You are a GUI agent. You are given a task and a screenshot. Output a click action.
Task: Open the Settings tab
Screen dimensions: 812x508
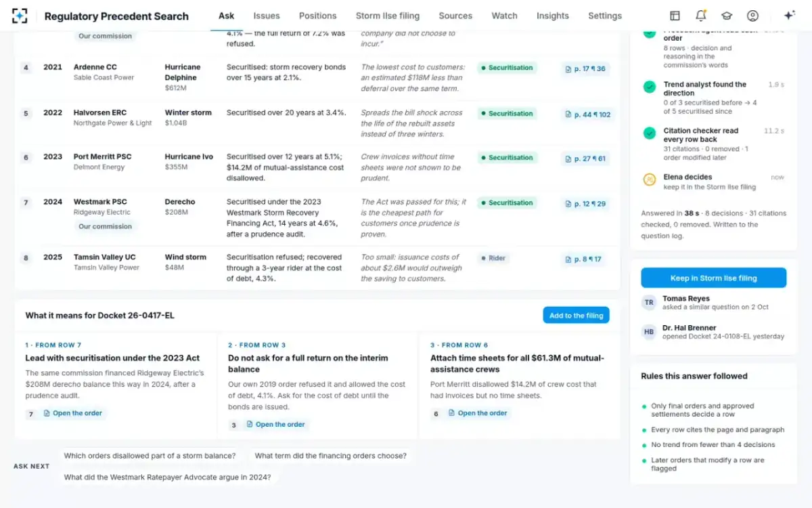[x=605, y=16]
